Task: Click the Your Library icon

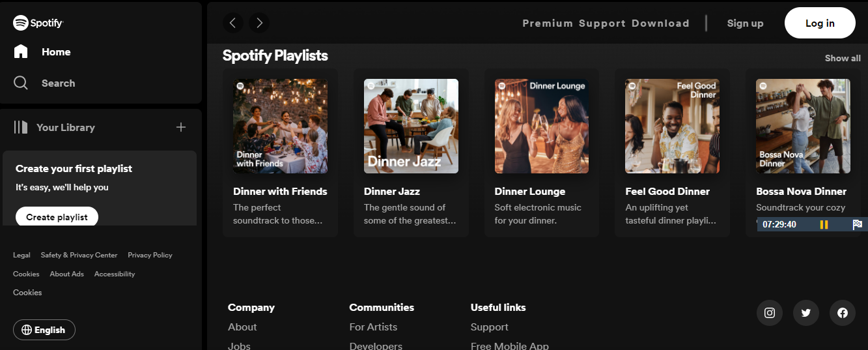Action: pyautogui.click(x=21, y=127)
